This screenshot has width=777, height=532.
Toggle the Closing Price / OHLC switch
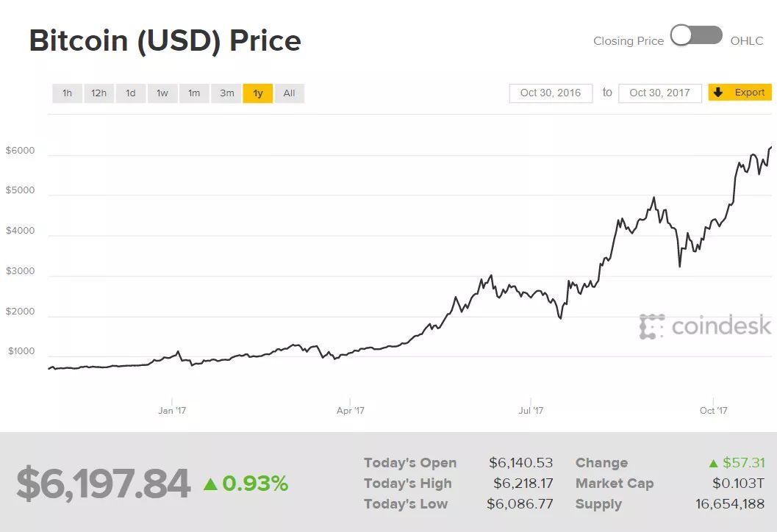[x=696, y=35]
